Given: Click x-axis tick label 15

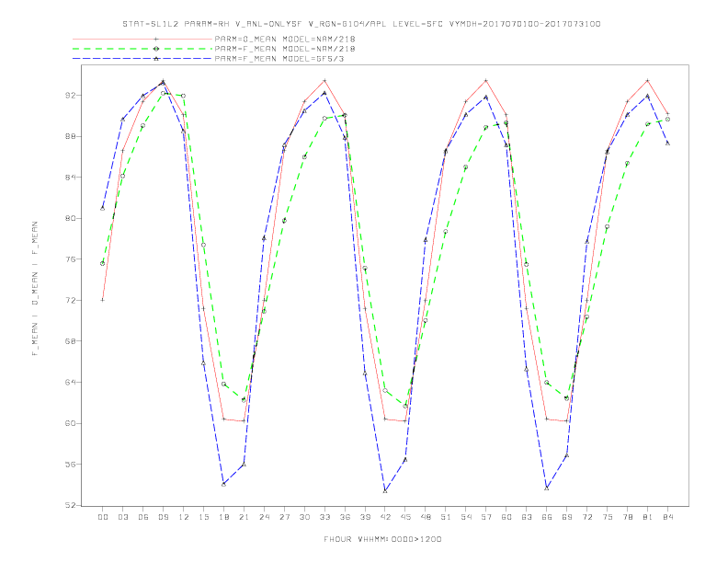Looking at the screenshot, I should tap(204, 517).
